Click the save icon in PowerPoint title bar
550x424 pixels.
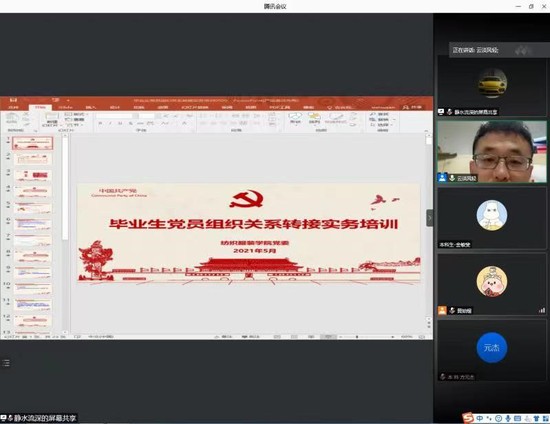(13, 100)
